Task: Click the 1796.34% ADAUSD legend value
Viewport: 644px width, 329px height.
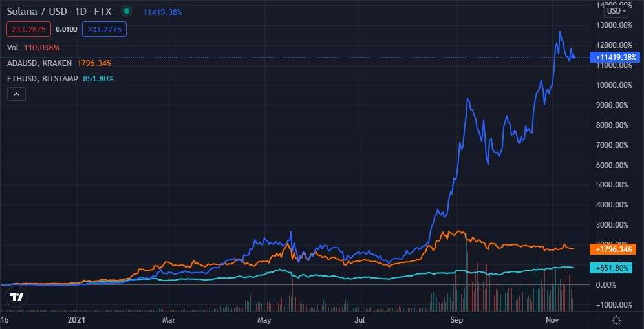Action: pyautogui.click(x=94, y=63)
